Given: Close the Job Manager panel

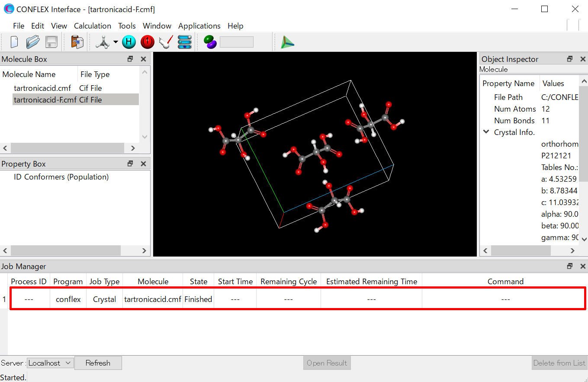Looking at the screenshot, I should click(x=583, y=266).
